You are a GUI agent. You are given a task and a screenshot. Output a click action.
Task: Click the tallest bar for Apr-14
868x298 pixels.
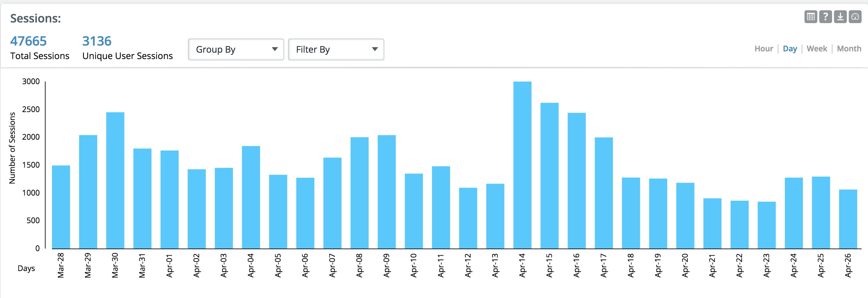pyautogui.click(x=522, y=165)
